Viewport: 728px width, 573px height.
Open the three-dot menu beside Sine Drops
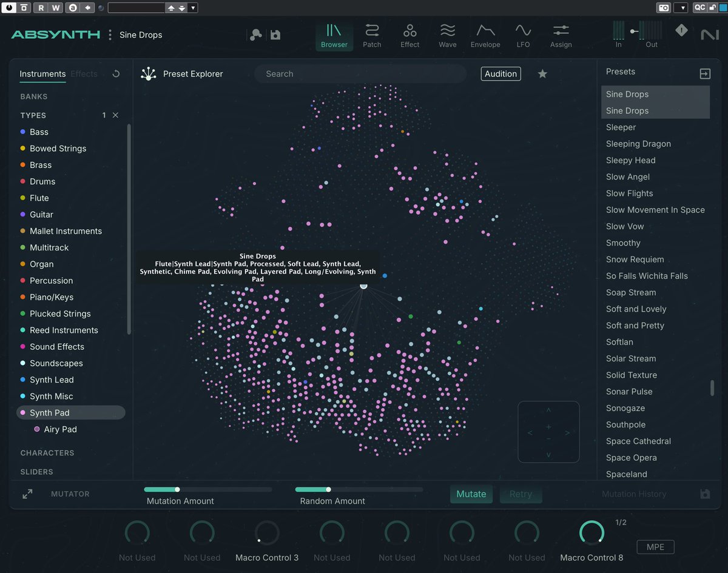click(x=110, y=35)
